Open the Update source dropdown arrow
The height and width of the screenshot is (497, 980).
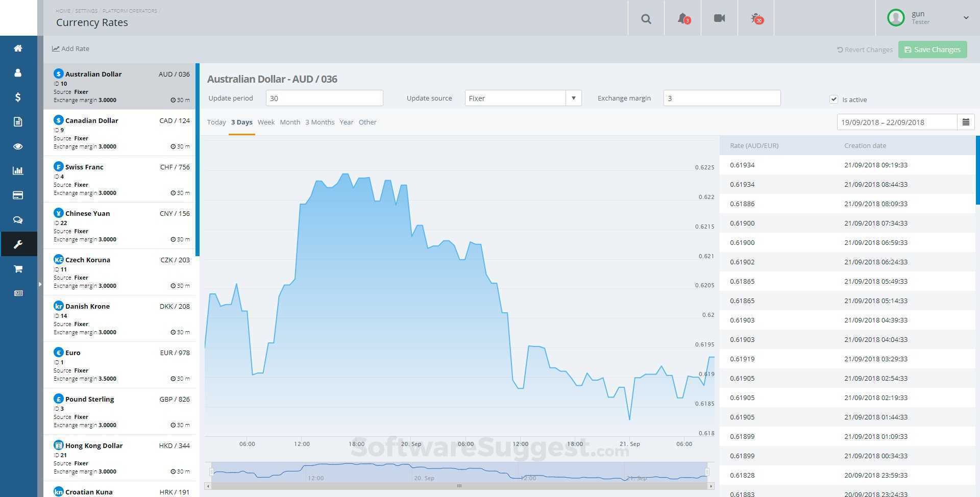[573, 98]
